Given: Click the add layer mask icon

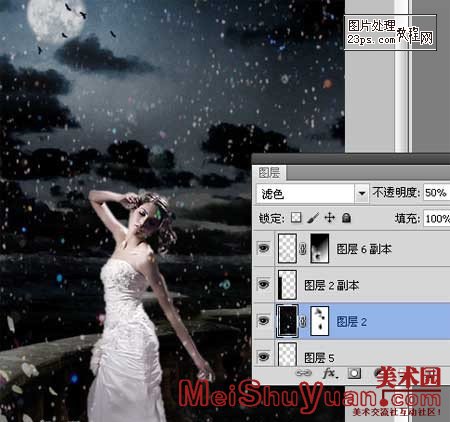Looking at the screenshot, I should pyautogui.click(x=354, y=373).
